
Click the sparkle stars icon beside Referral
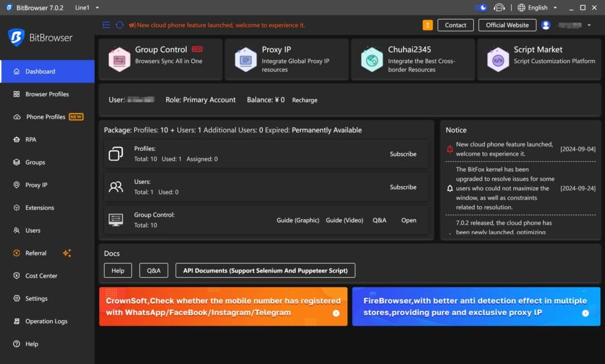click(67, 253)
